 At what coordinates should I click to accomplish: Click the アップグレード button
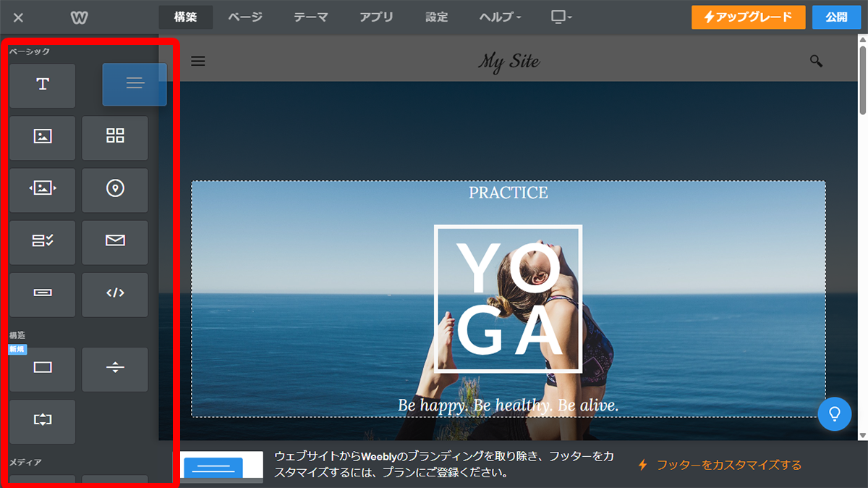(x=748, y=17)
